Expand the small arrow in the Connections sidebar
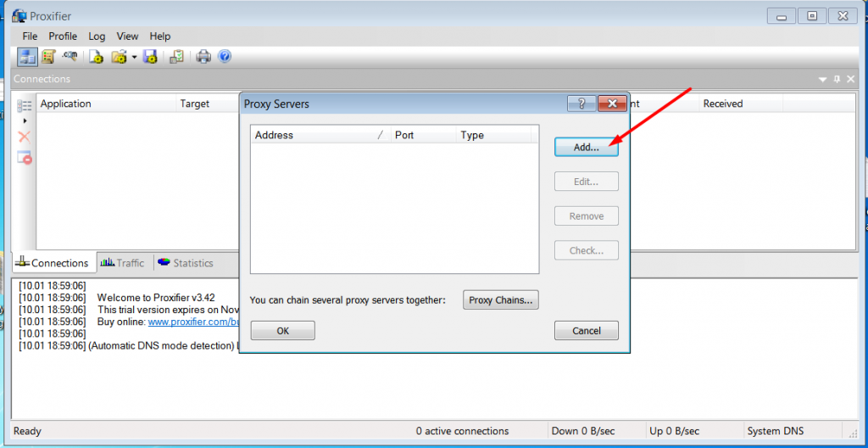 coord(25,120)
